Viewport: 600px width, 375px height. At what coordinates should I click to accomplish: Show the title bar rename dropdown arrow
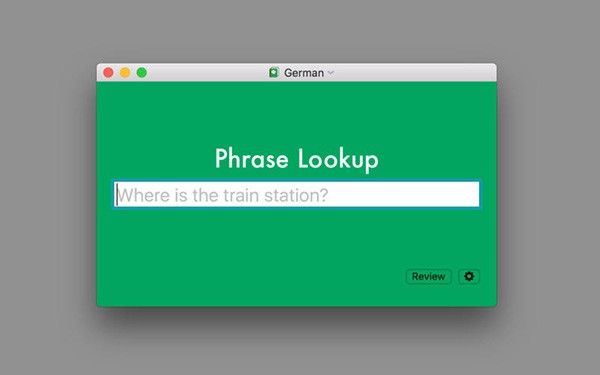[331, 72]
